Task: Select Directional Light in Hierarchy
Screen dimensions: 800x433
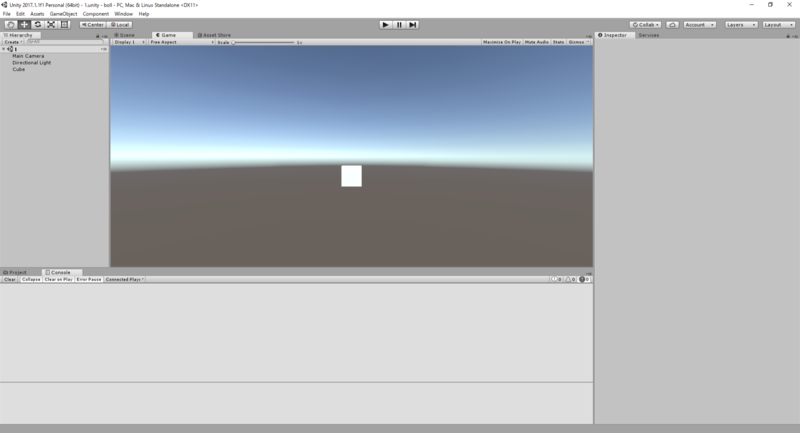Action: 32,63
